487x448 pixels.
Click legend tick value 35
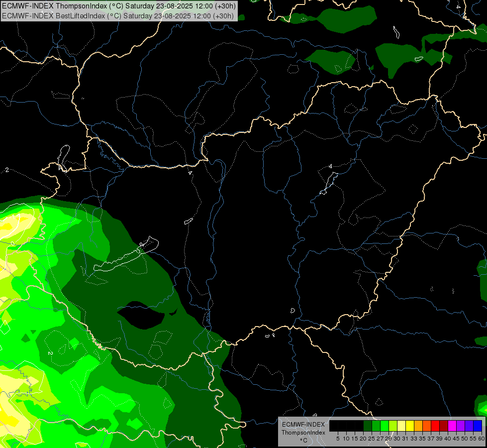[x=422, y=439]
